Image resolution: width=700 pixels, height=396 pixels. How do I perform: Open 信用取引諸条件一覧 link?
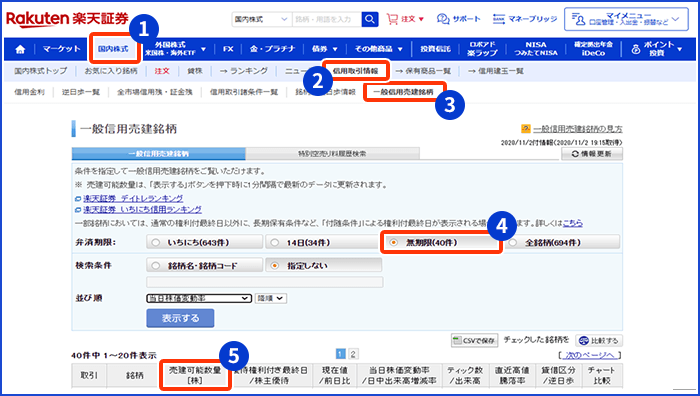click(x=244, y=92)
